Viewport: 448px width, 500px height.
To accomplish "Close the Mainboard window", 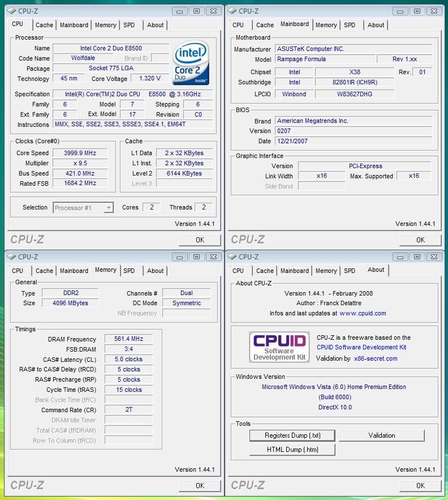I will point(434,11).
